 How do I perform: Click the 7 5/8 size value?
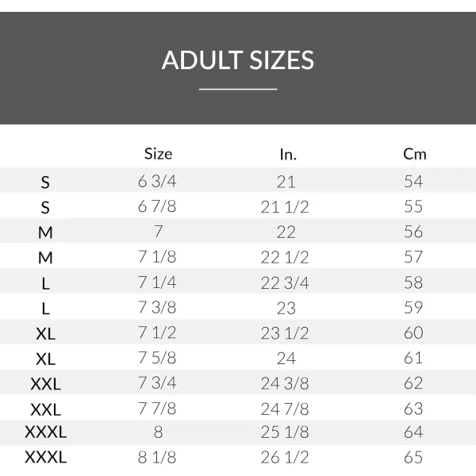(157, 358)
